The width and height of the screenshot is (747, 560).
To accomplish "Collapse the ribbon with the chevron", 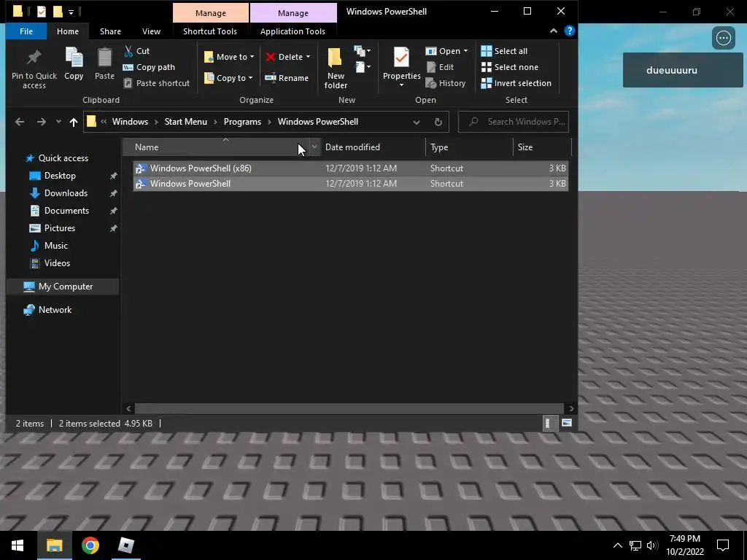I will point(553,31).
